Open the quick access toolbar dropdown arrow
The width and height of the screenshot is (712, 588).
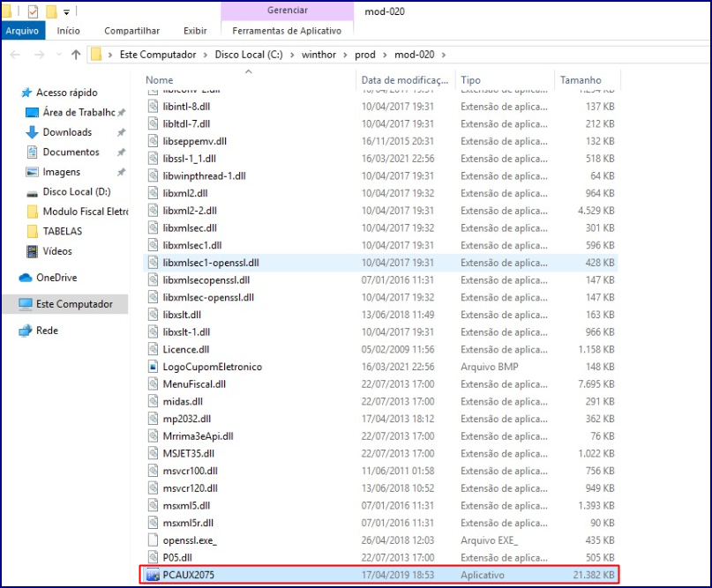point(66,12)
